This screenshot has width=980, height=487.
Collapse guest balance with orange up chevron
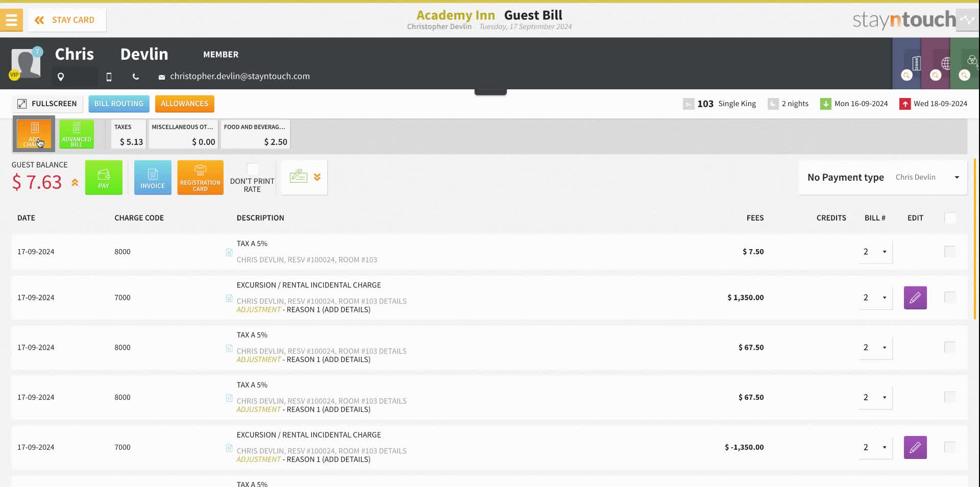(x=75, y=182)
